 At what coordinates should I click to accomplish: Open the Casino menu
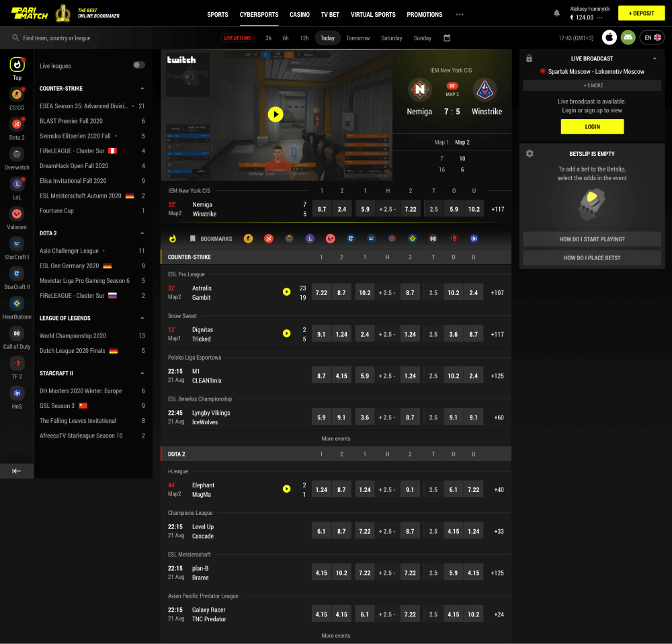(x=300, y=14)
